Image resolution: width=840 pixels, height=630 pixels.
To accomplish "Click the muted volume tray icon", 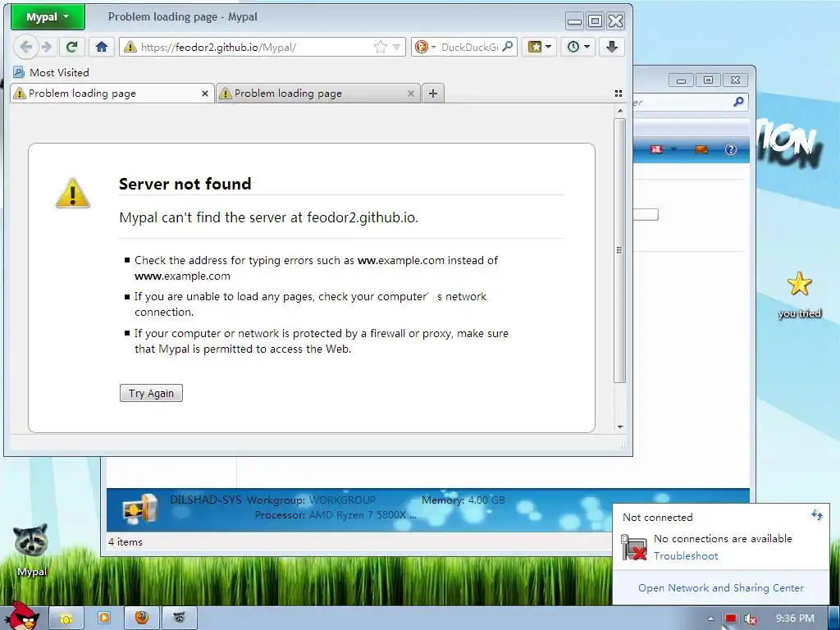I will click(x=750, y=619).
